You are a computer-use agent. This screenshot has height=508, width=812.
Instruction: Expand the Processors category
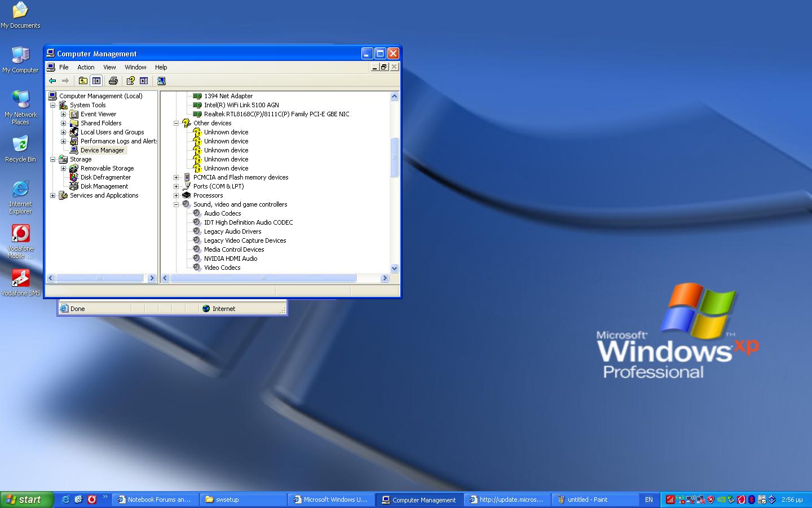pos(176,195)
